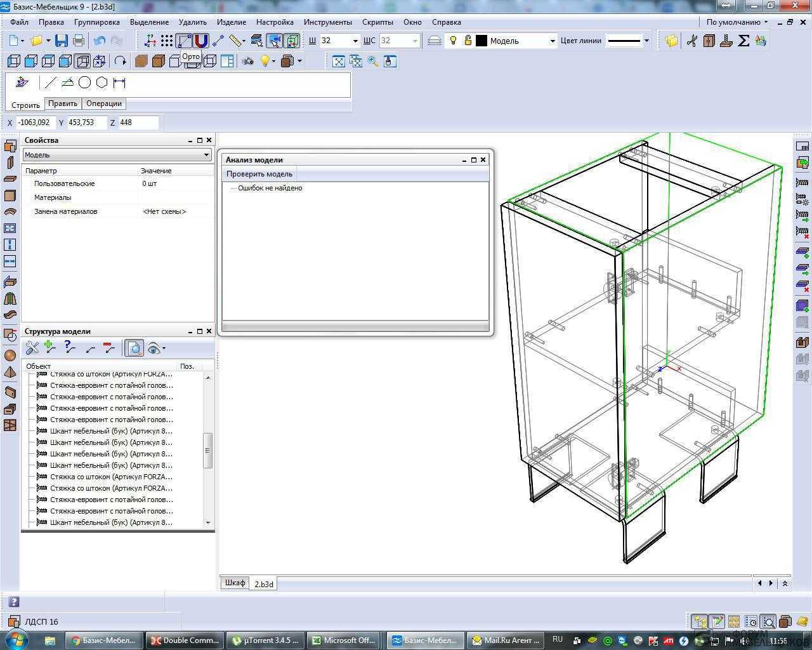Open the Модель dropdown in Свойства panel
This screenshot has width=812, height=650.
point(117,155)
